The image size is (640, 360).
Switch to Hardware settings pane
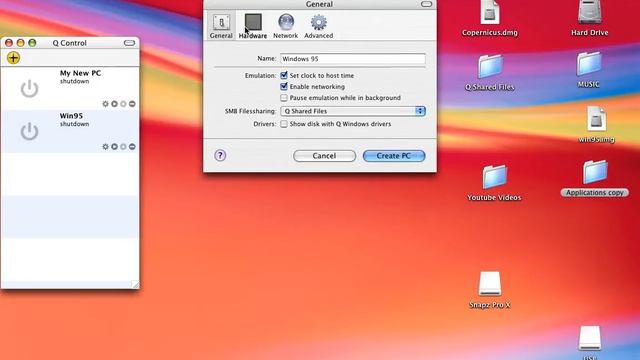(x=253, y=26)
